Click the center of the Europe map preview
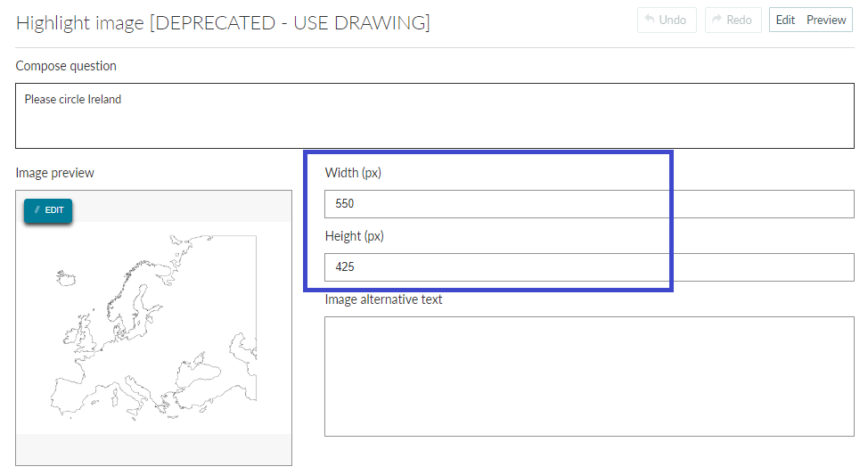 point(153,328)
